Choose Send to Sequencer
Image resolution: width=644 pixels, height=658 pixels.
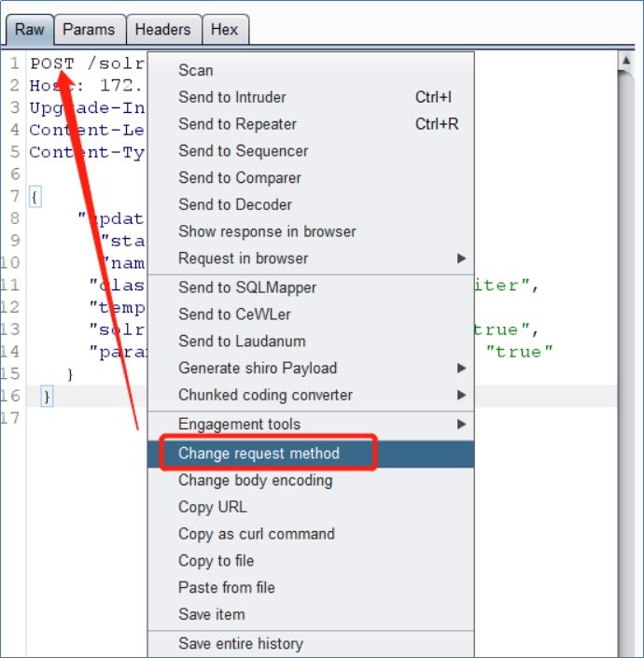click(311, 150)
